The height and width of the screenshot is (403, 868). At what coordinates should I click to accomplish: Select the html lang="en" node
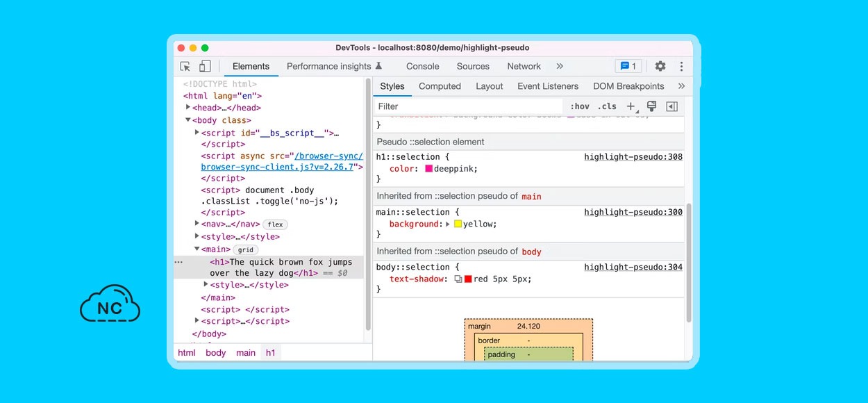223,96
